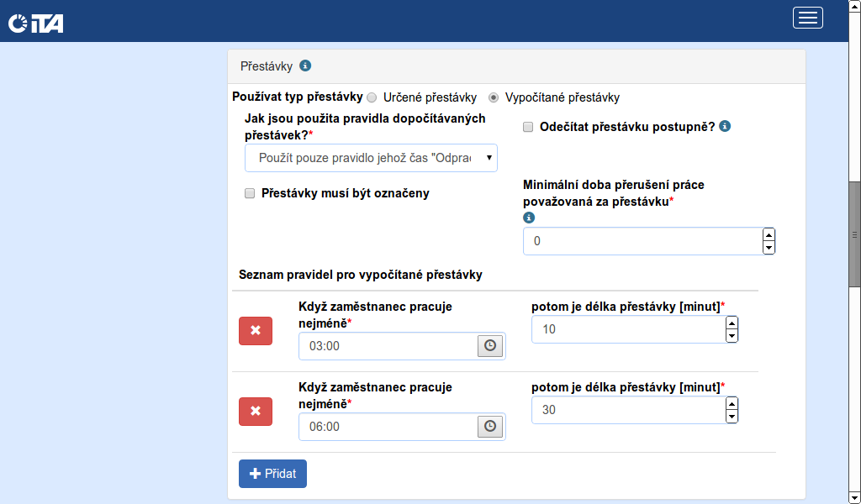The image size is (861, 504).
Task: Click the page vertical scrollbar thumb
Action: 854,234
